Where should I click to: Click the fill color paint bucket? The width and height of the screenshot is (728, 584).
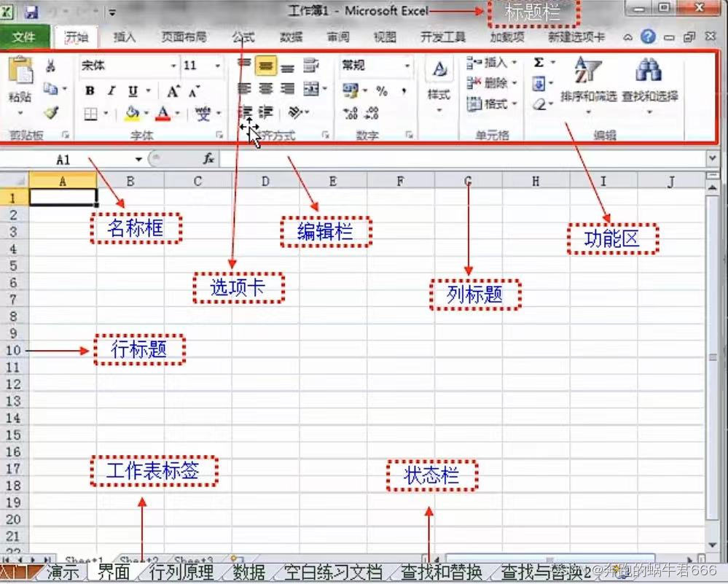coord(133,113)
